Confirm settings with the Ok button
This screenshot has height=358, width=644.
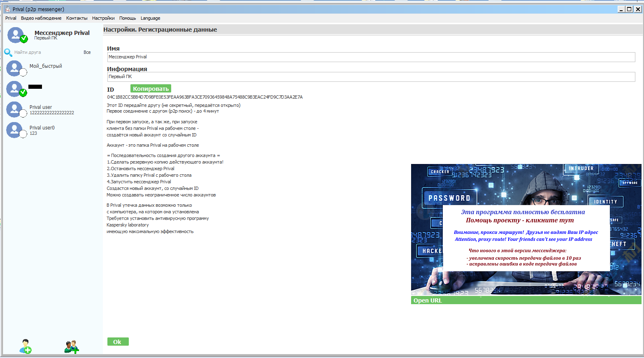point(118,342)
